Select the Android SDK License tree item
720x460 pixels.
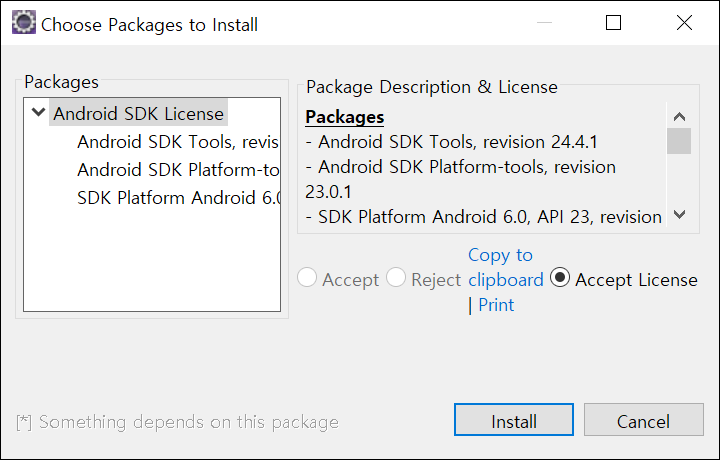point(138,113)
